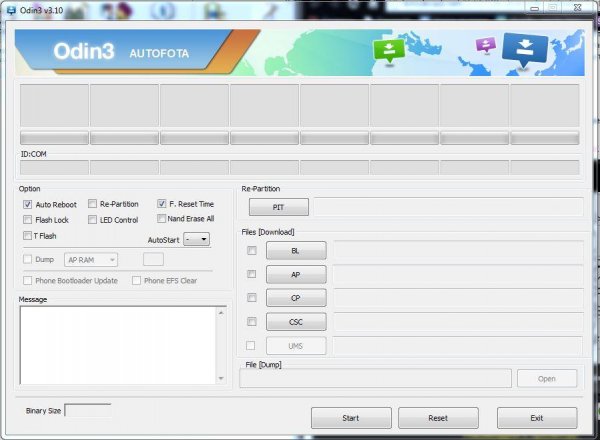Open the AutoStart dropdown
Viewport: 600px width, 440px height.
point(197,240)
